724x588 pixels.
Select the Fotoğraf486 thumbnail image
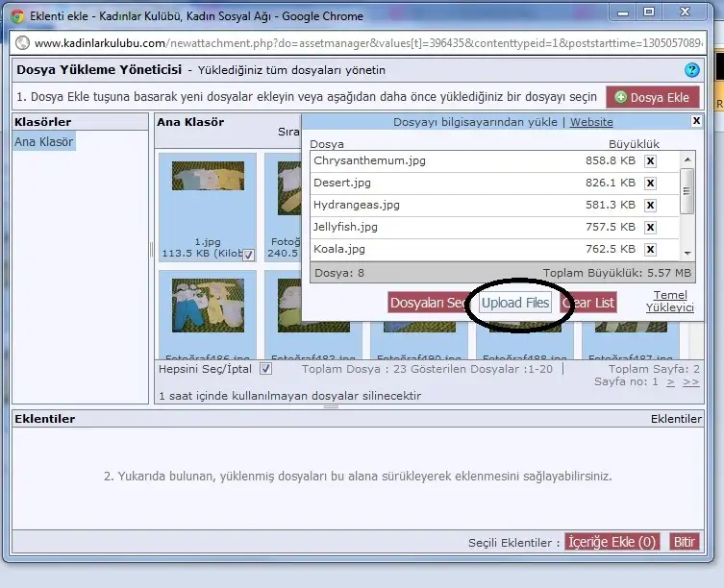tap(209, 306)
